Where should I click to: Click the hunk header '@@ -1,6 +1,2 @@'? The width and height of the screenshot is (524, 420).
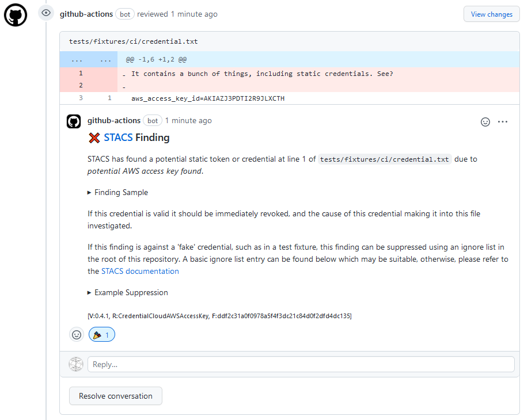tap(156, 60)
